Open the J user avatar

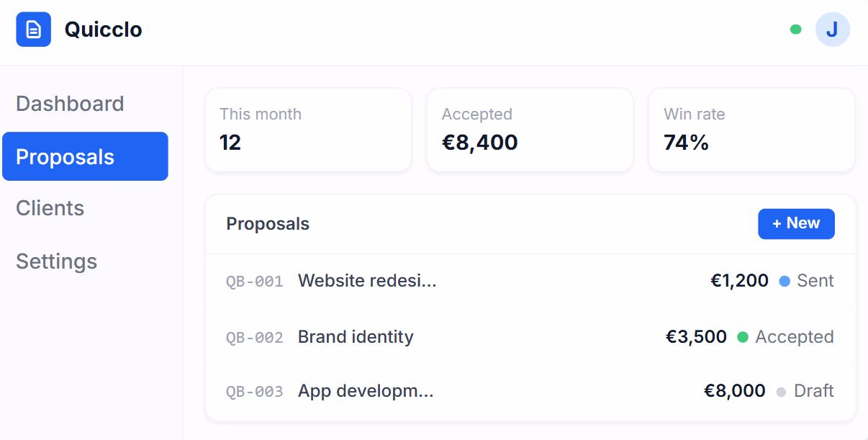click(833, 30)
